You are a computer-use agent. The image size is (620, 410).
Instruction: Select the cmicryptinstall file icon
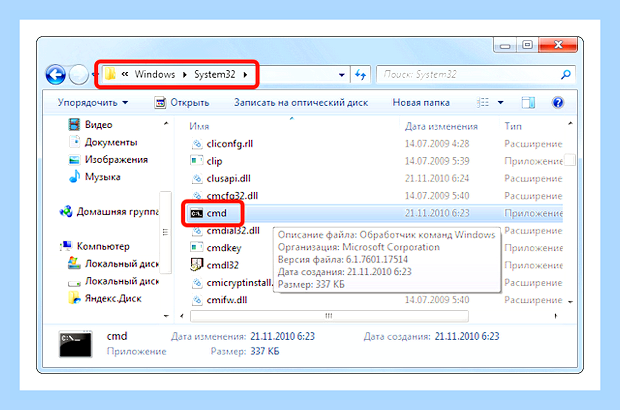197,283
